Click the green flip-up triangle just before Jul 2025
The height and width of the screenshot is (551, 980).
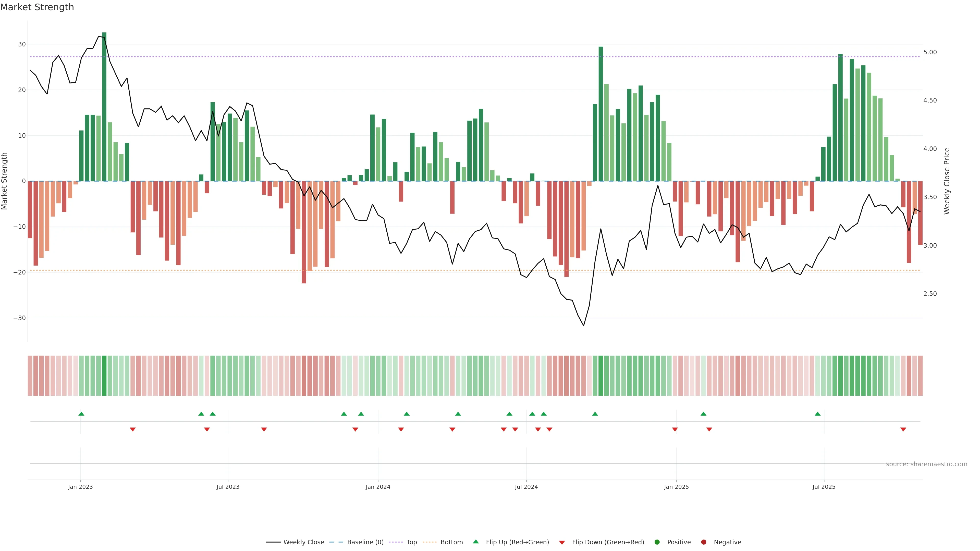pyautogui.click(x=817, y=414)
